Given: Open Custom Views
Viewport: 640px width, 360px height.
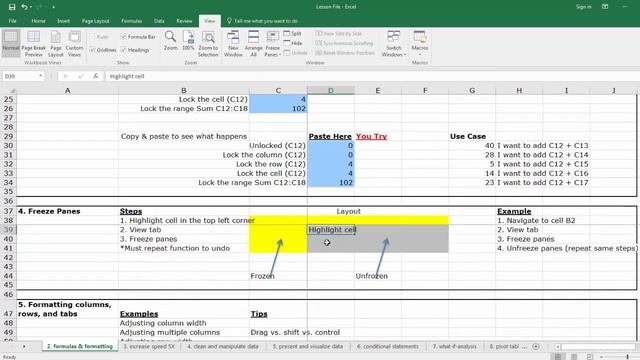Looking at the screenshot, I should click(74, 43).
